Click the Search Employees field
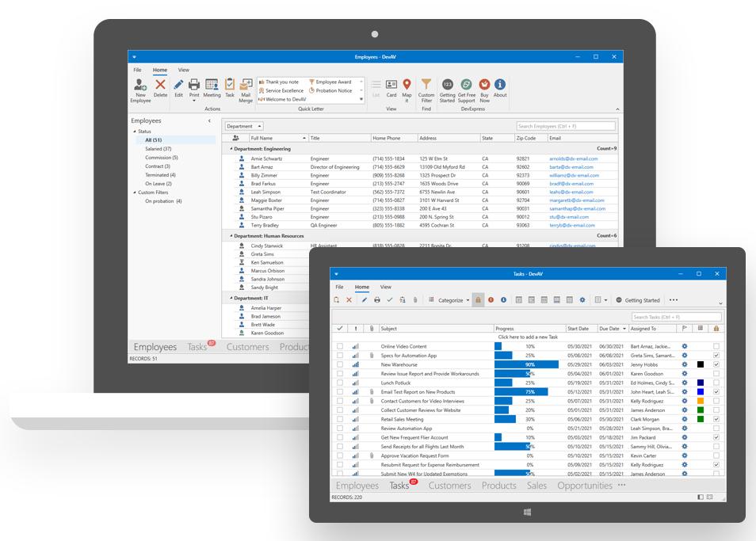756x541 pixels. tap(566, 126)
